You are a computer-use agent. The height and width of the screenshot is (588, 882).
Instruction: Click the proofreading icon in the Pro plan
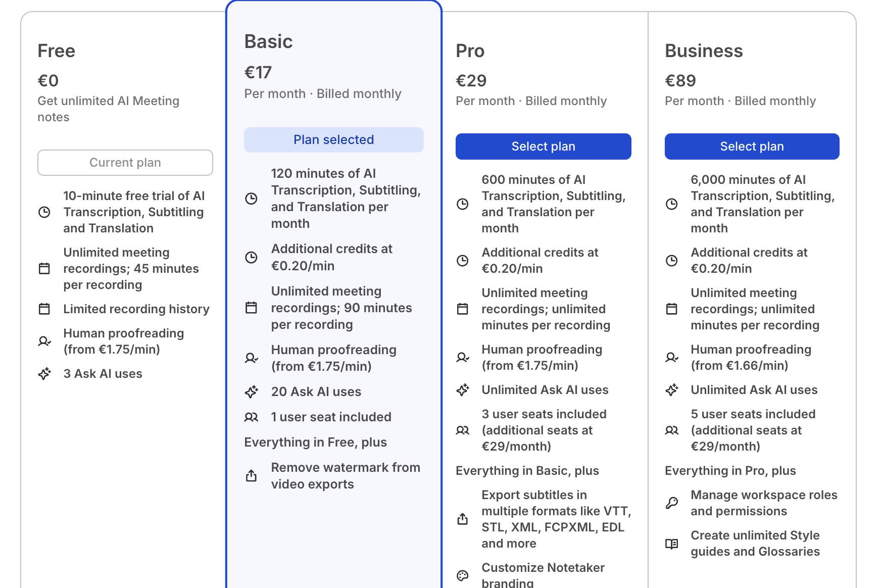462,357
